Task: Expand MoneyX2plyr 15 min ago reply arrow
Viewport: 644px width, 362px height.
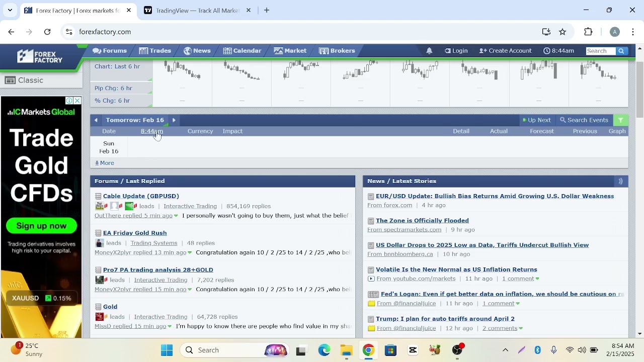Action: pyautogui.click(x=190, y=290)
